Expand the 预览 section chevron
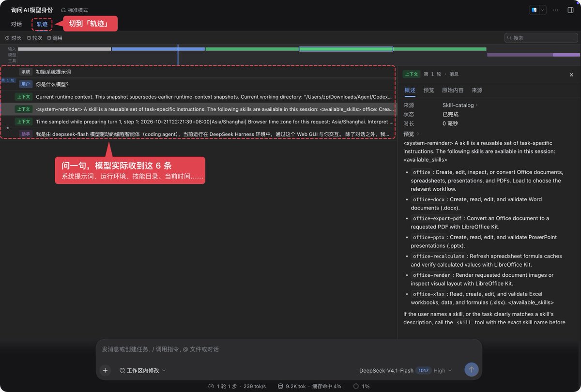 pos(418,134)
